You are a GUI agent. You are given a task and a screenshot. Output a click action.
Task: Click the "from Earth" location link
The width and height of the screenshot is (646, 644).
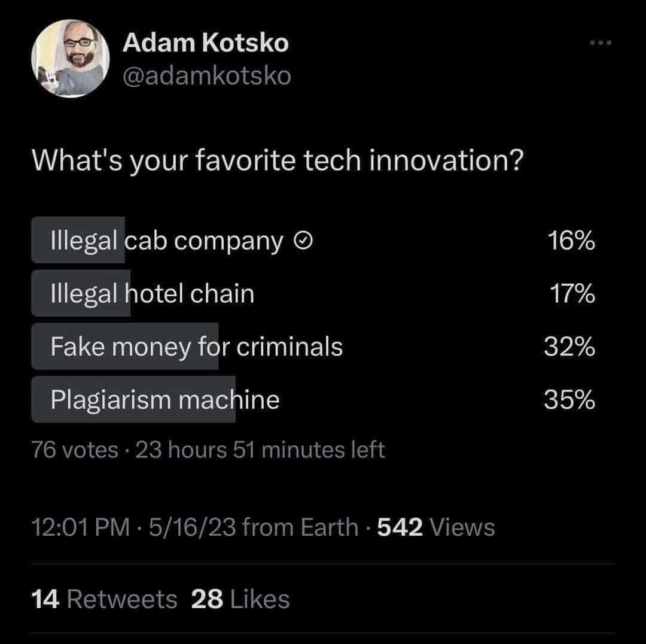click(301, 527)
